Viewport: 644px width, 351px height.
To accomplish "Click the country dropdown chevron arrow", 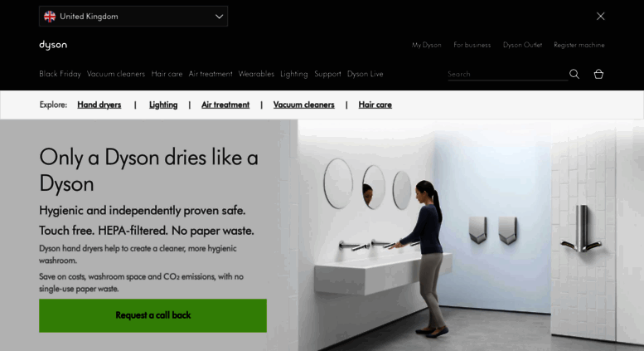I will click(220, 17).
